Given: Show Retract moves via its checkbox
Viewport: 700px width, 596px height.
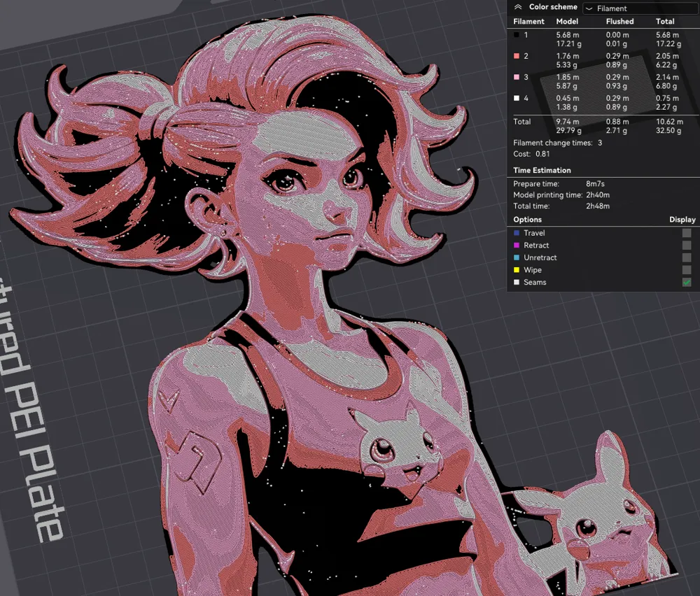Looking at the screenshot, I should point(687,246).
